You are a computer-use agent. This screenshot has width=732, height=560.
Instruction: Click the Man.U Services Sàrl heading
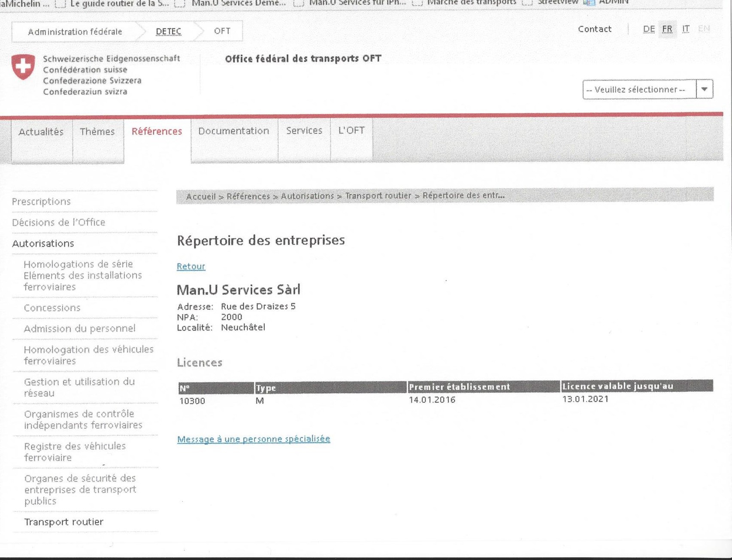tap(239, 290)
